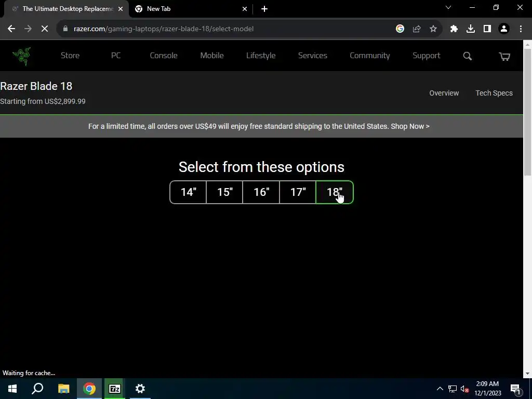Open the Windows Start button
The image size is (532, 399).
[12, 389]
